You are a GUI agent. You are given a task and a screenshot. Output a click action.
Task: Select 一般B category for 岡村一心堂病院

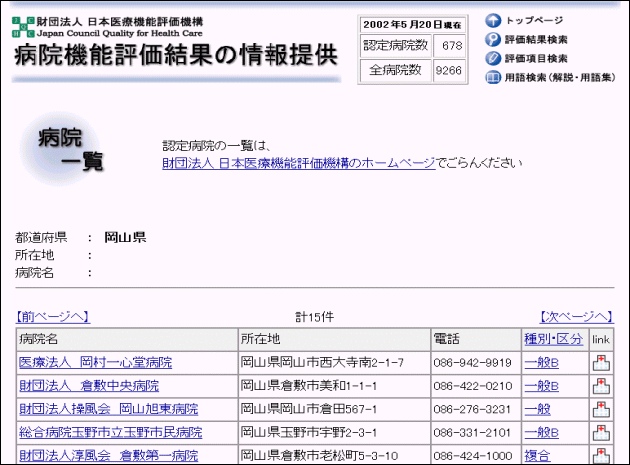tap(541, 363)
